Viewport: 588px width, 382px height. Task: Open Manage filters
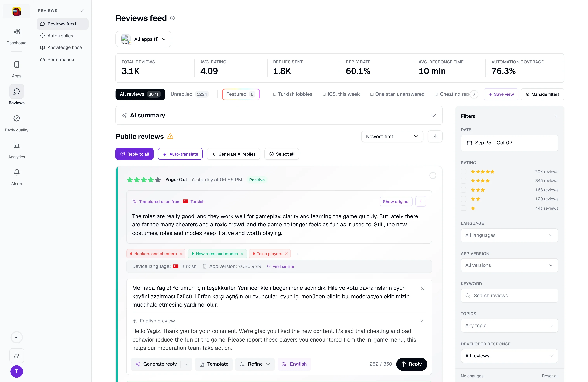(x=542, y=94)
